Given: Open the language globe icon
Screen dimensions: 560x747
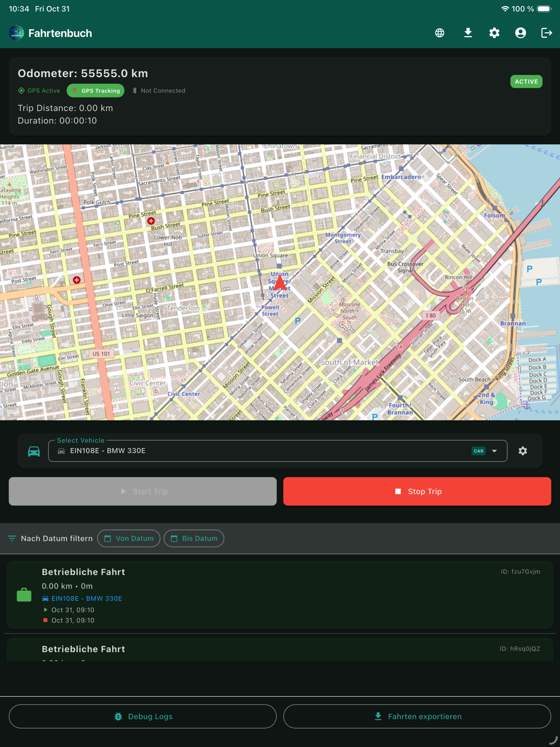Looking at the screenshot, I should tap(440, 33).
